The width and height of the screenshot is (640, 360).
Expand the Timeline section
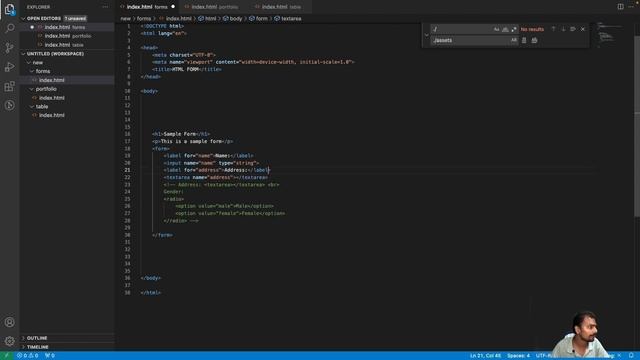pyautogui.click(x=67, y=347)
